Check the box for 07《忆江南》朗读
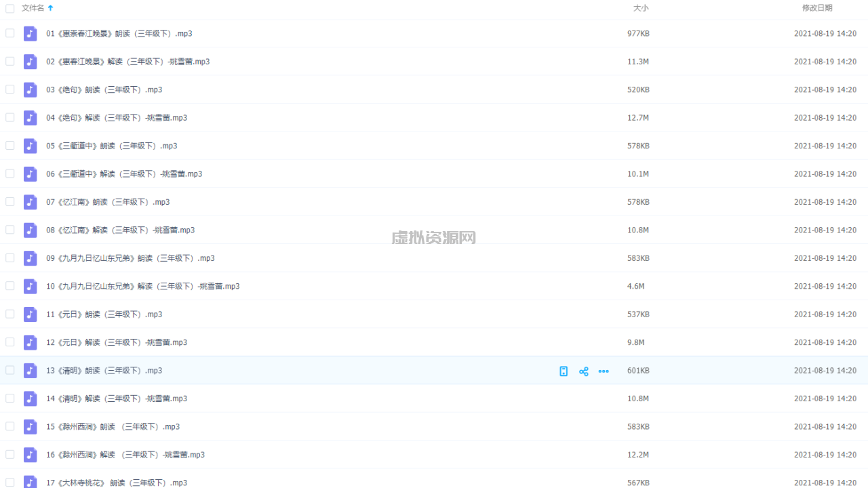Screen dimensions: 868x488 (9, 202)
